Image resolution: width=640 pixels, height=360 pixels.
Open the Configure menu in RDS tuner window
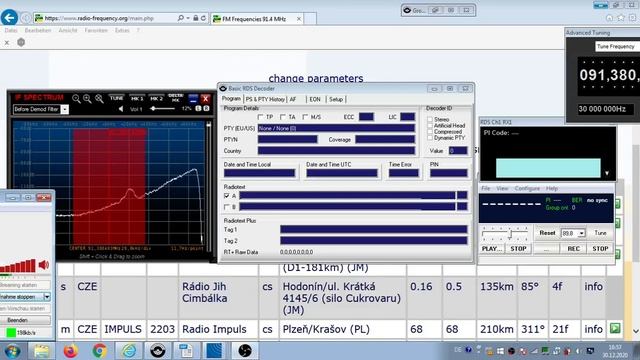527,189
